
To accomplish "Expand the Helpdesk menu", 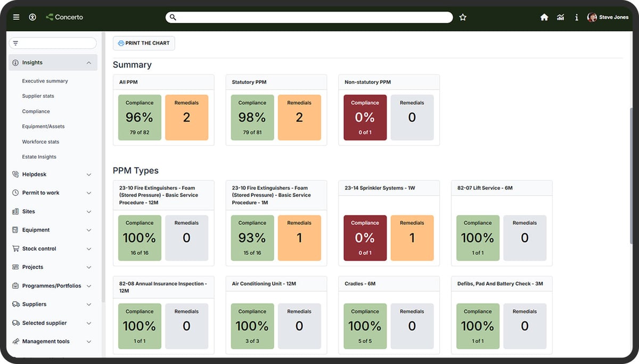I will (x=88, y=175).
